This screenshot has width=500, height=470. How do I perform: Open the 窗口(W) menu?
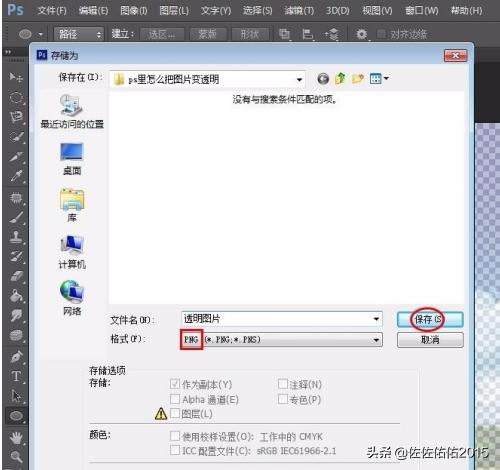coord(422,11)
